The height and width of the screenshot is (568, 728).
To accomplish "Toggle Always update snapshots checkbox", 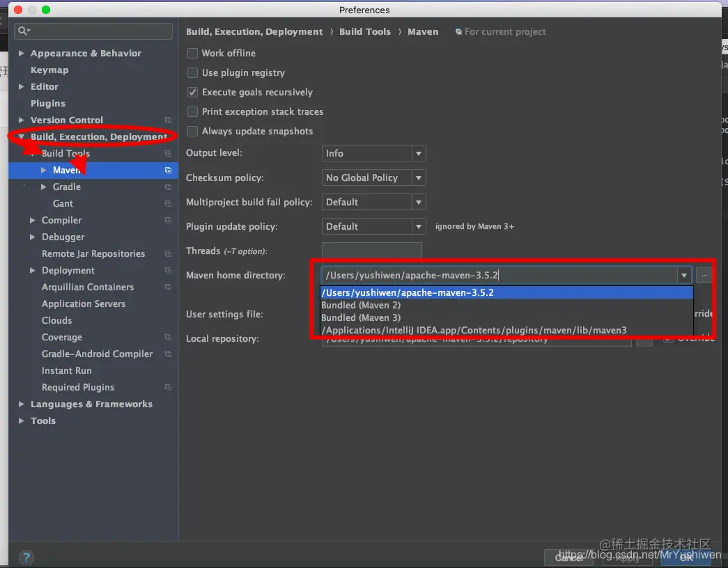I will (x=192, y=132).
